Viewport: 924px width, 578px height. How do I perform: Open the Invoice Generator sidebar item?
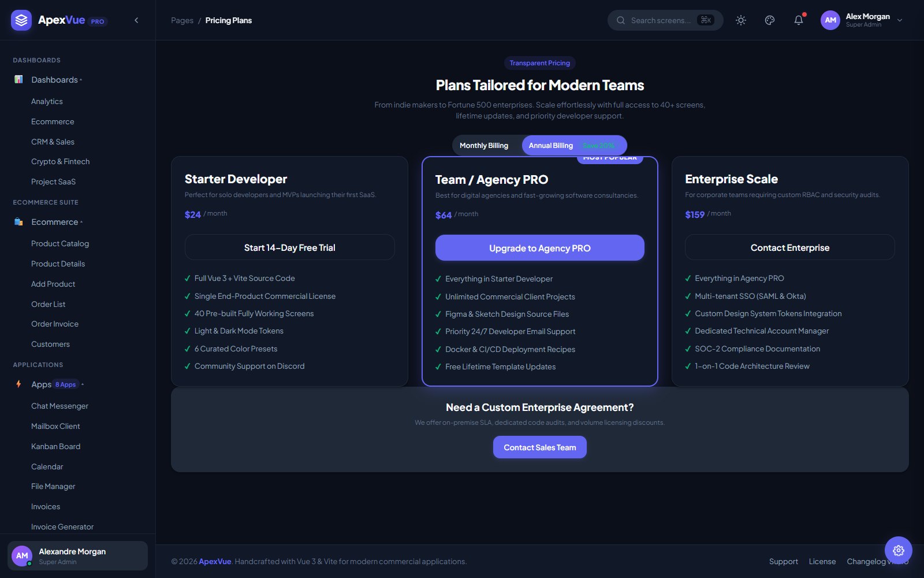(62, 527)
